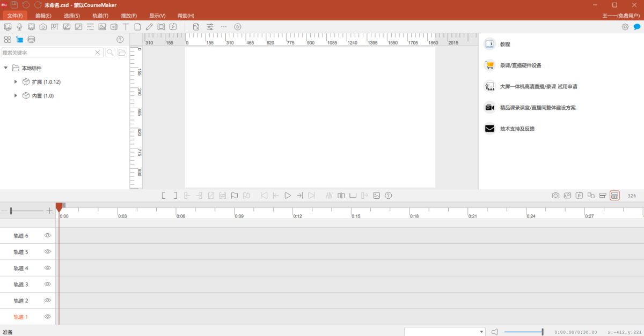Click the volume slider in status bar
The image size is (644, 336).
coord(523,332)
